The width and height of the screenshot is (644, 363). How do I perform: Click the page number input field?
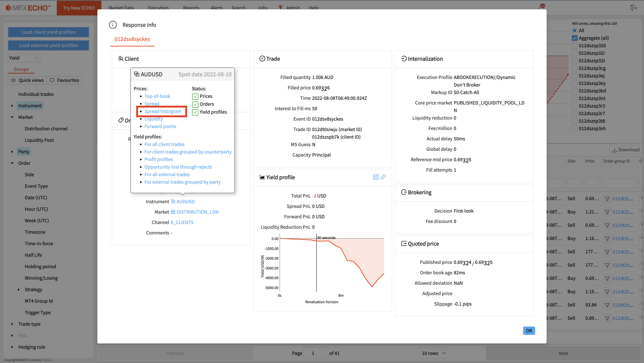[x=315, y=353]
